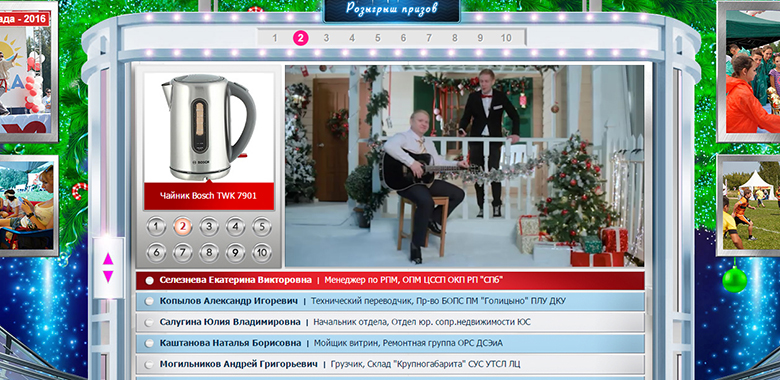Select radio for Селезнева Екатерина Викторовна

tap(149, 281)
